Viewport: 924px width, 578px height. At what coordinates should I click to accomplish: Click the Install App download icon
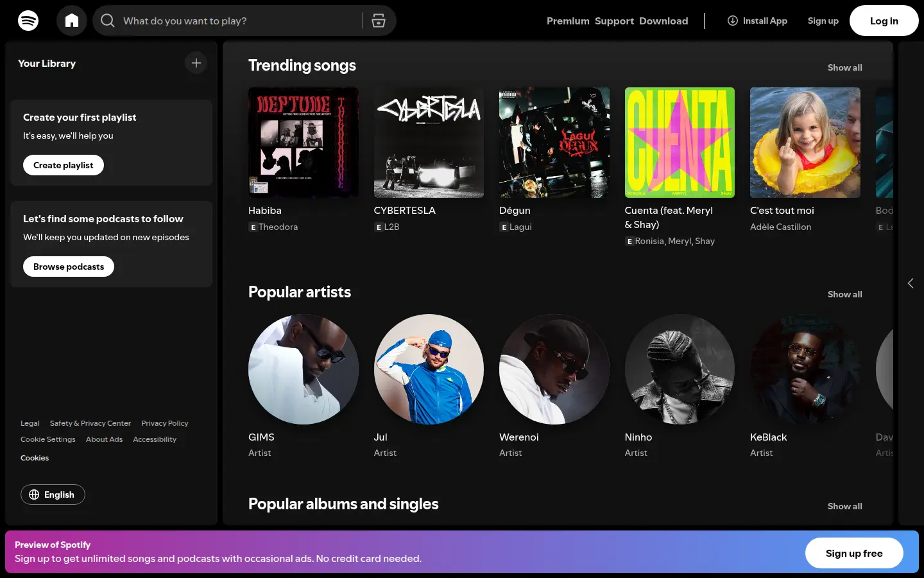733,21
